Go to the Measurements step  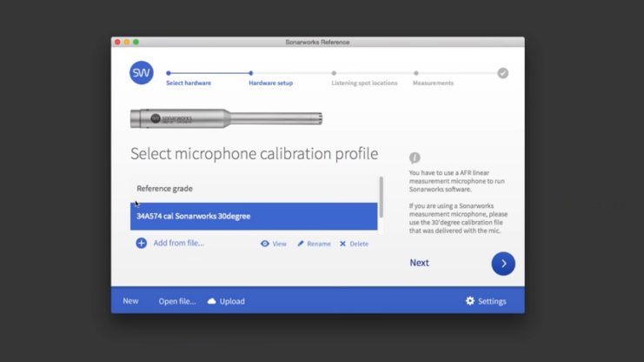433,83
